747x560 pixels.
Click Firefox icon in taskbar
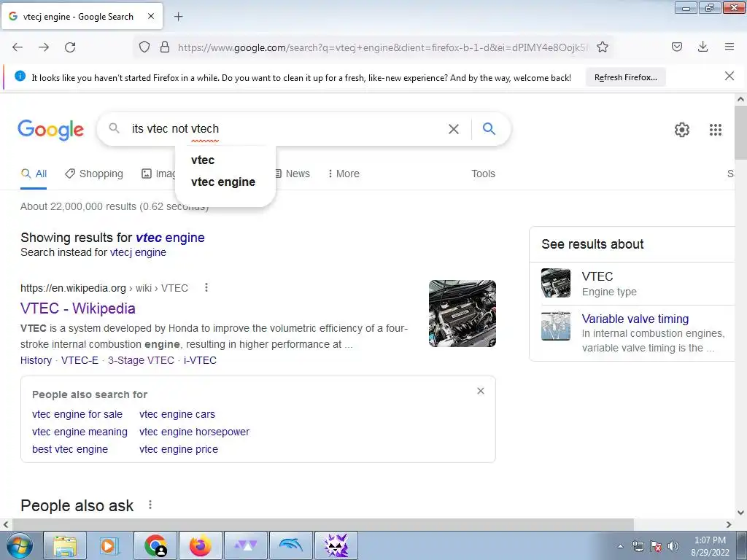coord(201,546)
